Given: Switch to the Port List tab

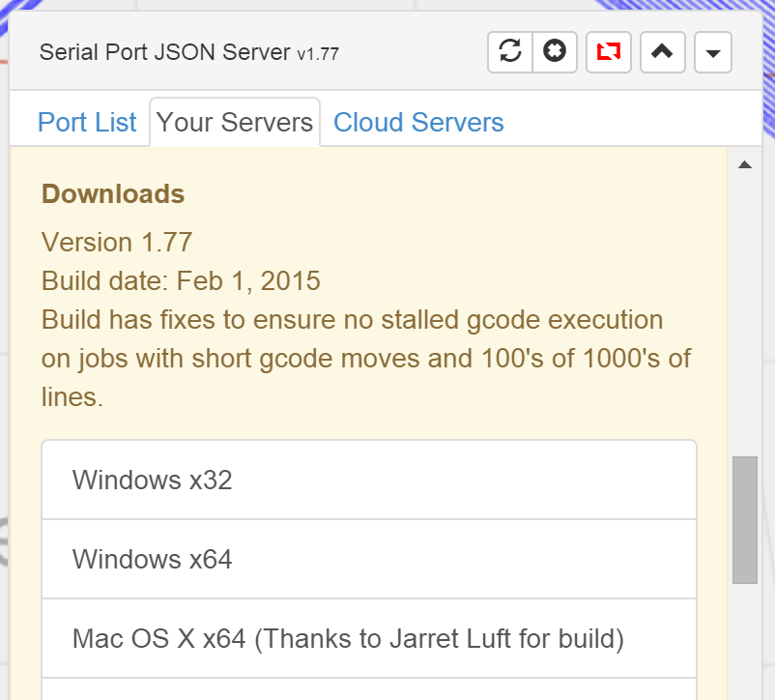Looking at the screenshot, I should tap(87, 123).
